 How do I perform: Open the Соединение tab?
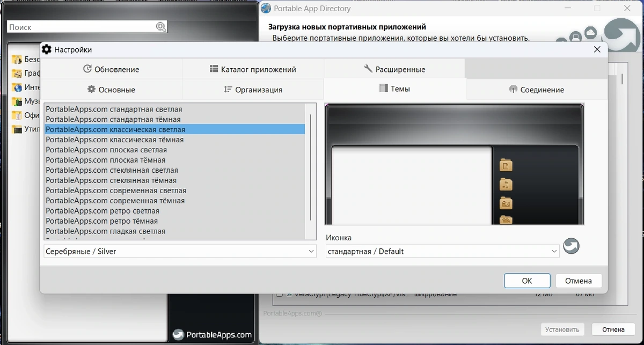pyautogui.click(x=537, y=90)
